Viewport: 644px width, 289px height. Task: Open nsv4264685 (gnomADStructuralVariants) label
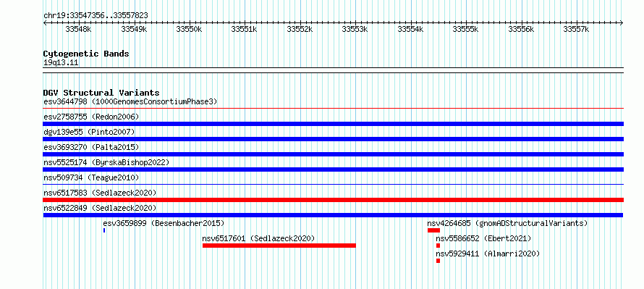(x=508, y=223)
